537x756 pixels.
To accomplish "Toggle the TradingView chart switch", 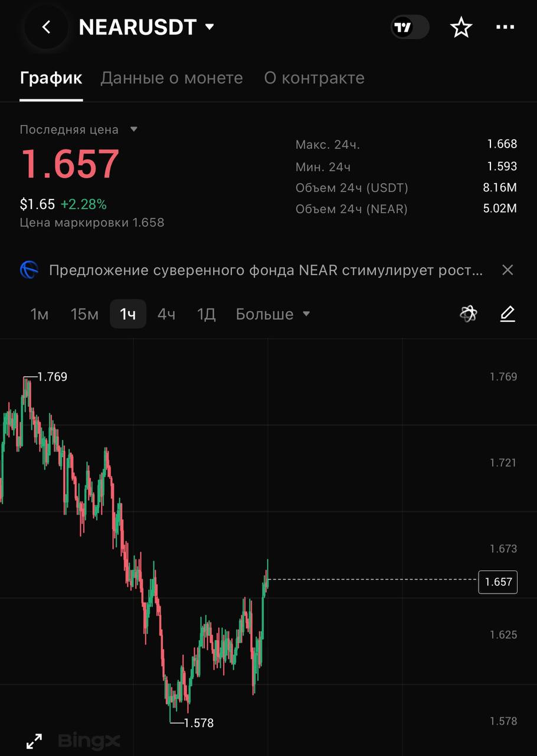I will 410,27.
